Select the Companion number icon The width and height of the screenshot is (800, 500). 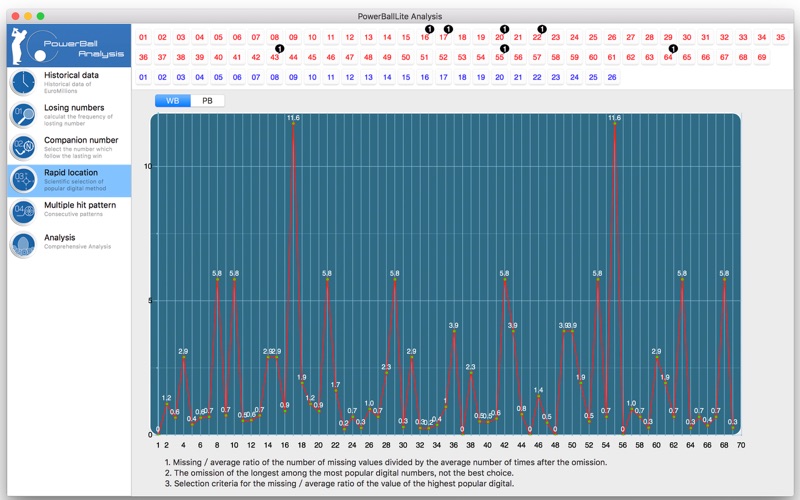pos(23,147)
